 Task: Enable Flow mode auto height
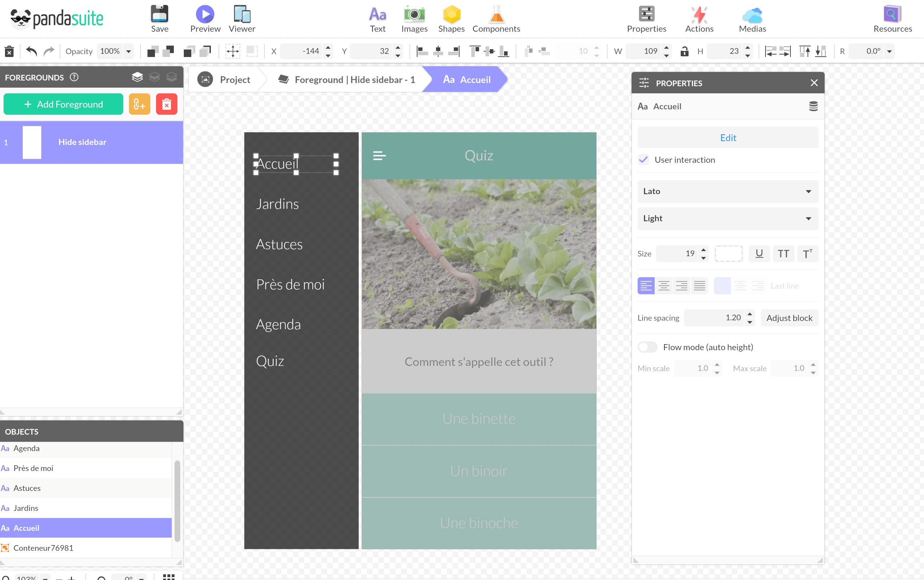point(647,347)
